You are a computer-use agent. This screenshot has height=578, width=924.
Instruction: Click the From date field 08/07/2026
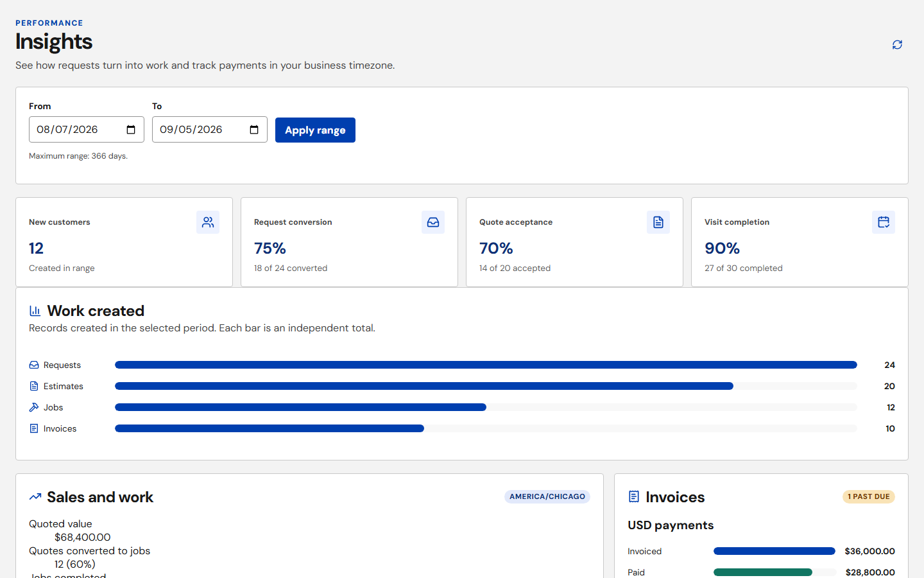87,130
